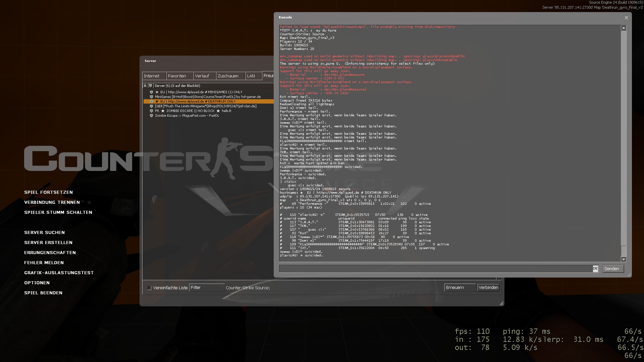Click the Server window title
The image size is (644, 362).
pyautogui.click(x=150, y=61)
